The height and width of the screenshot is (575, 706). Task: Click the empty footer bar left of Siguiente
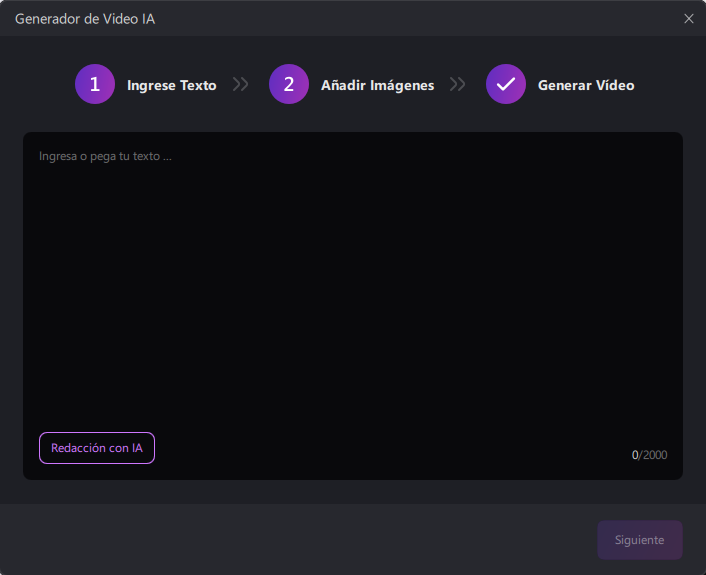[300, 540]
